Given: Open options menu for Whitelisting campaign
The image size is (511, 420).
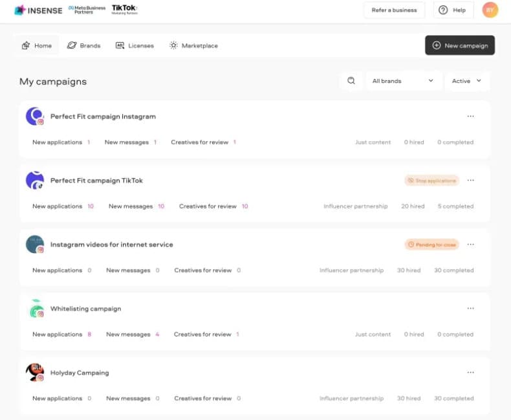Looking at the screenshot, I should coord(470,309).
